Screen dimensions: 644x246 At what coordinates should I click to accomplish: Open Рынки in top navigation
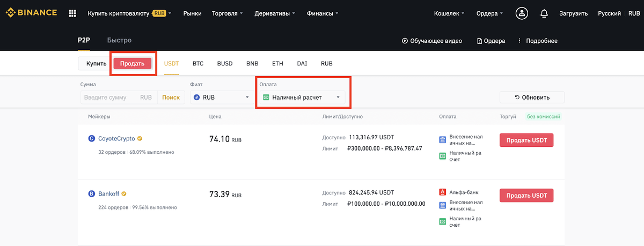click(192, 13)
